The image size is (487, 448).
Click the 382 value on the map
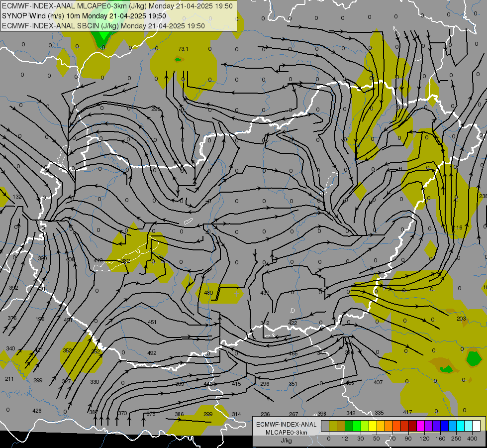coord(125,260)
